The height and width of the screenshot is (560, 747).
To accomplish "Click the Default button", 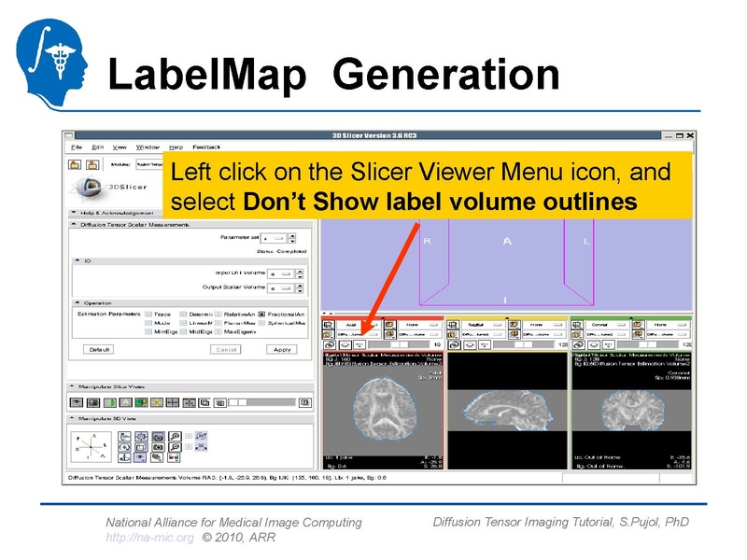I will 100,348.
